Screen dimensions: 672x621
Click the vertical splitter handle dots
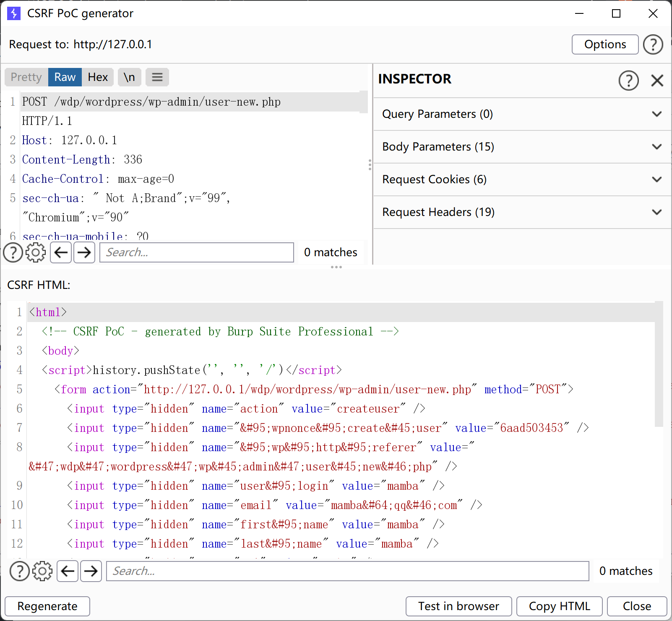pyautogui.click(x=370, y=165)
